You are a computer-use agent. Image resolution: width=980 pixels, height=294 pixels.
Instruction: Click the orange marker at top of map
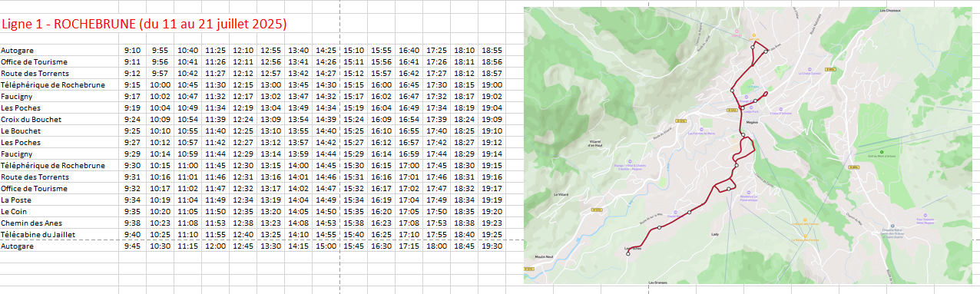pos(753,36)
